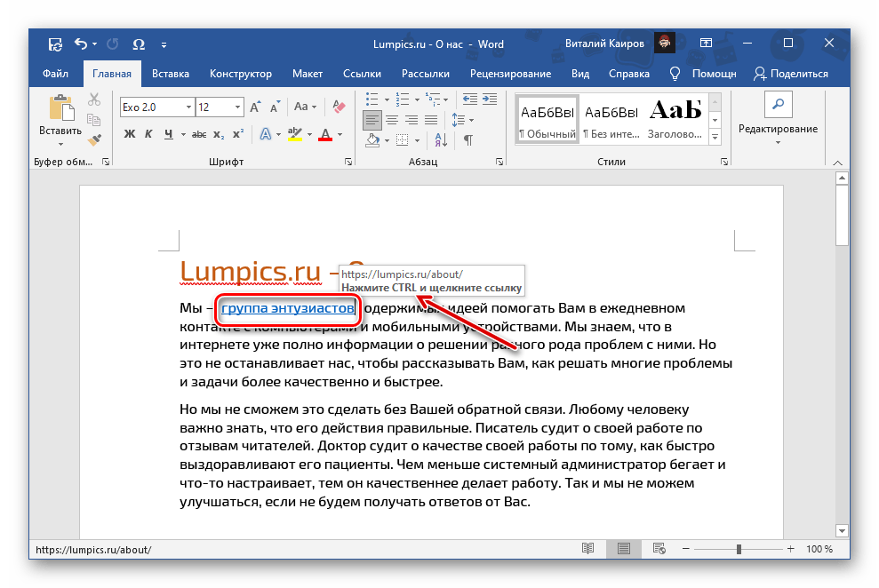Screen dimensions: 879x588
Task: Click the Save icon in the quick access toolbar
Action: click(x=55, y=44)
